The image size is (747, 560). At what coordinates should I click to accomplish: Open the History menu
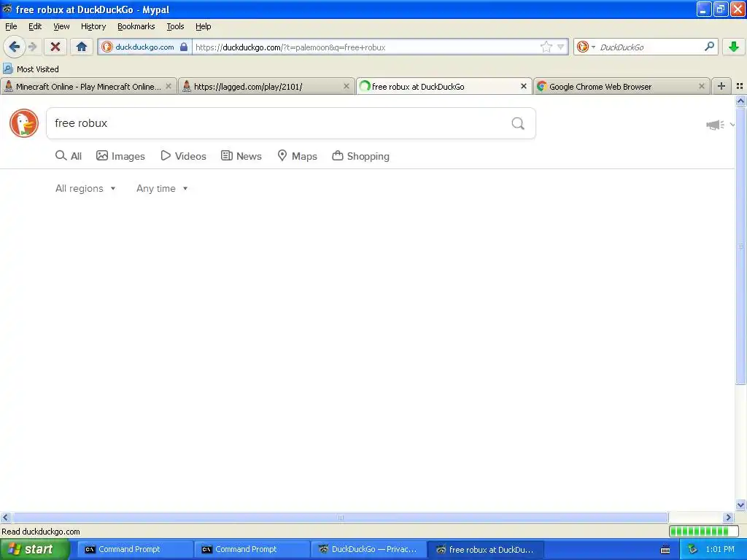[93, 26]
